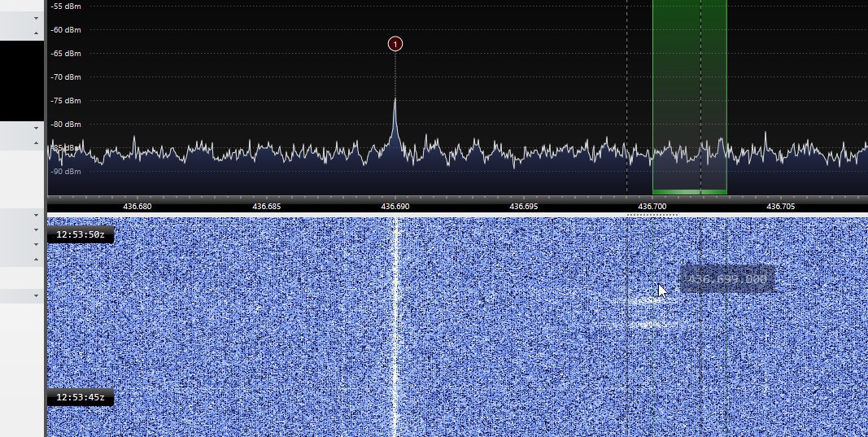Expand the topmost down arrow in left panel
This screenshot has width=868, height=437.
(x=37, y=17)
